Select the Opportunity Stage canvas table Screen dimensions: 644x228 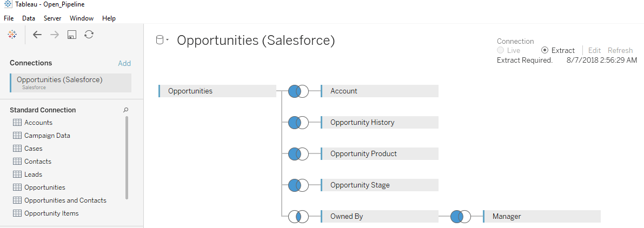(380, 185)
